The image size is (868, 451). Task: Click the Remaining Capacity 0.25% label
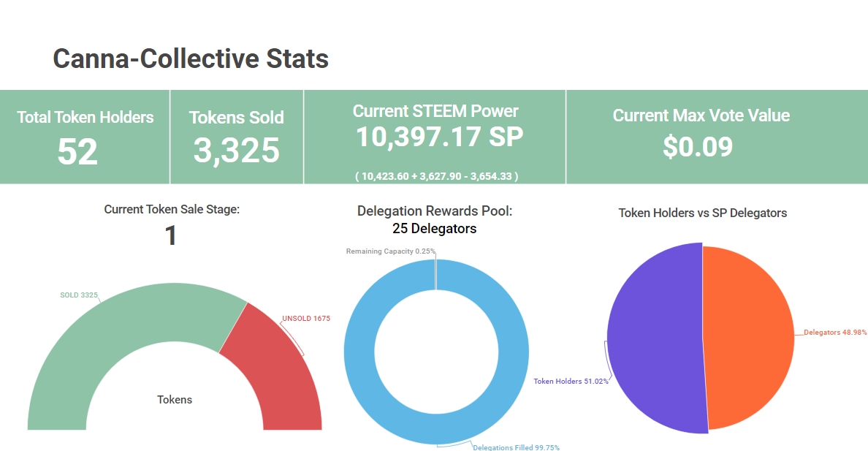(x=390, y=251)
